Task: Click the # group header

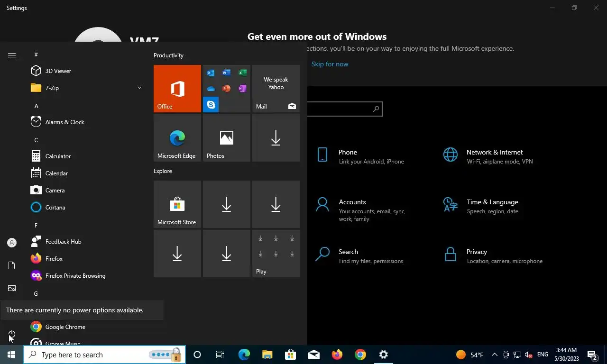Action: (37, 55)
